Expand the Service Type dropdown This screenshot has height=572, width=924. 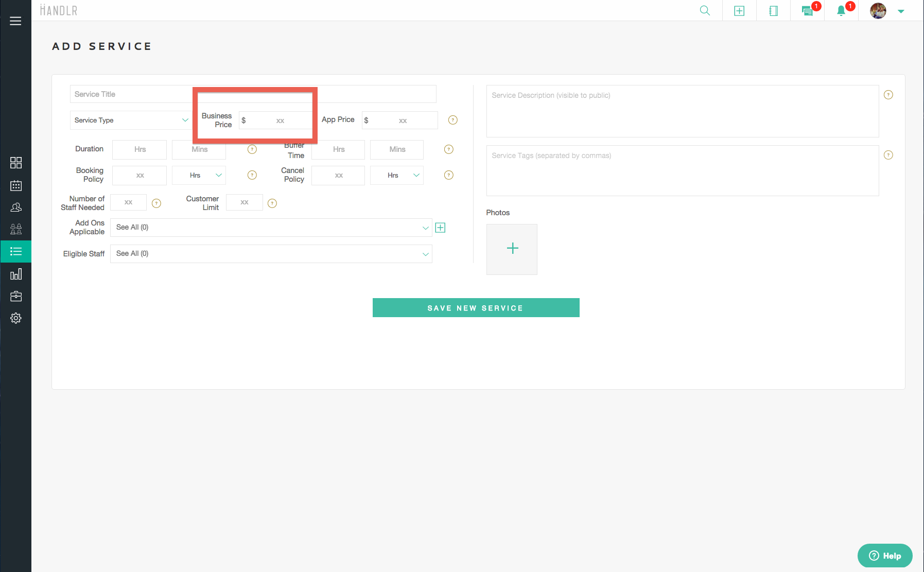(131, 120)
